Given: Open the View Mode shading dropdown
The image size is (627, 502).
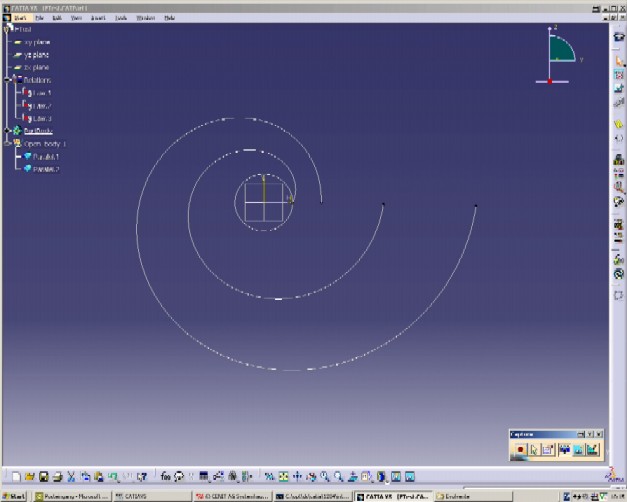Looking at the screenshot, I should tap(381, 476).
